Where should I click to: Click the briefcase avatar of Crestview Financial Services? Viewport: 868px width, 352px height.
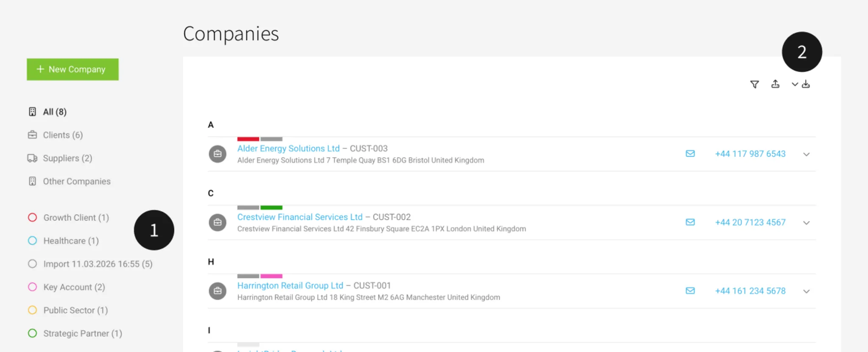(217, 222)
